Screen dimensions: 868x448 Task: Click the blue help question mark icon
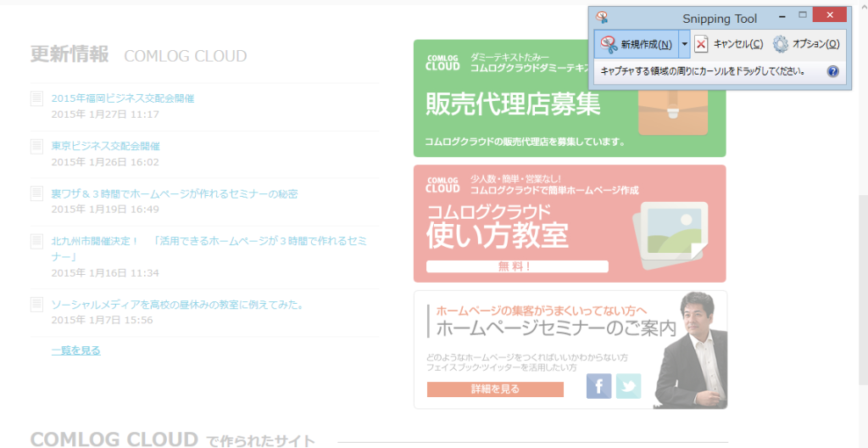click(x=832, y=72)
